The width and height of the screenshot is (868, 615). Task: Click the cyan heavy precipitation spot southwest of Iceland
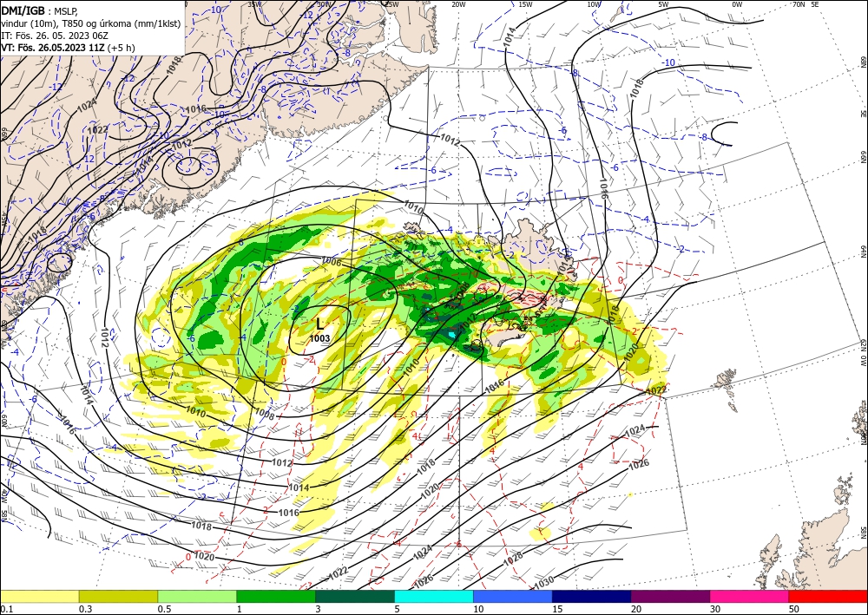pos(452,335)
